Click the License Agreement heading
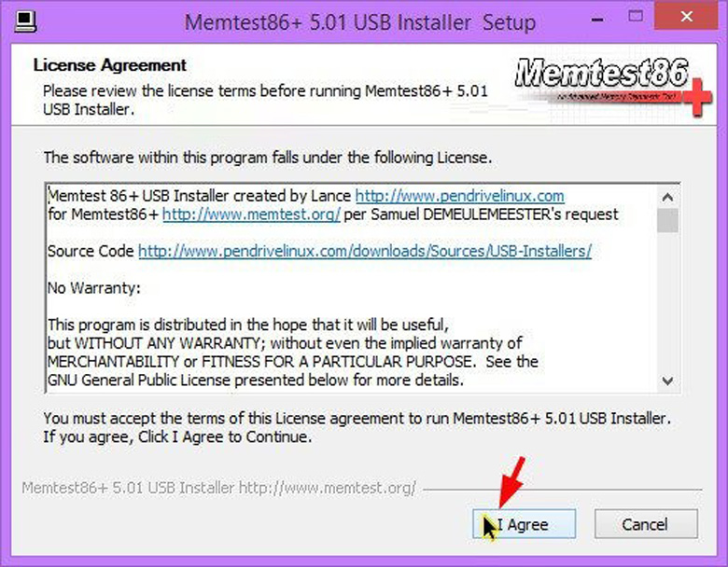The width and height of the screenshot is (728, 567). click(x=109, y=65)
